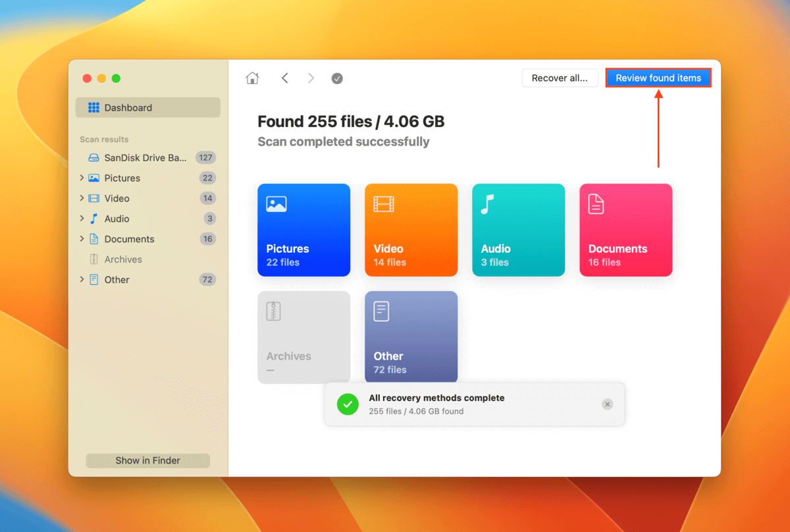Open the Audio 3 files card
The width and height of the screenshot is (790, 532).
[519, 230]
